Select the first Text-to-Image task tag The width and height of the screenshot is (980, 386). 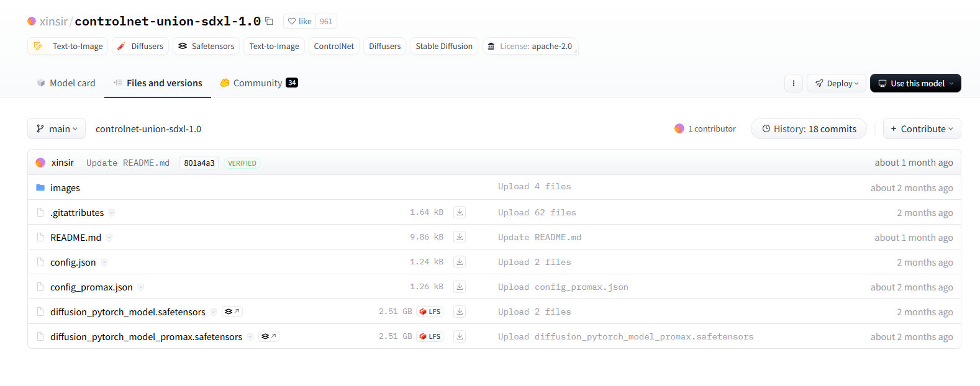point(68,46)
